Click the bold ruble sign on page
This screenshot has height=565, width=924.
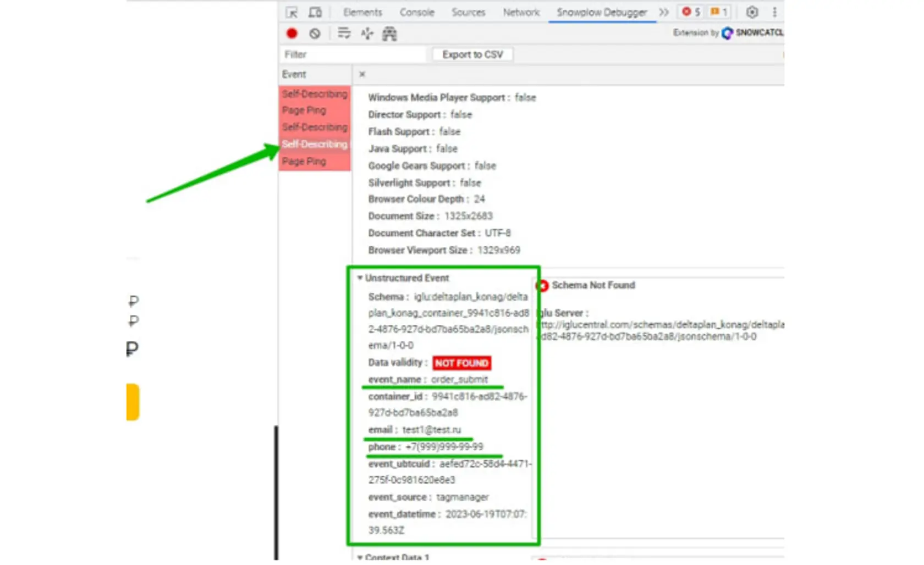click(132, 348)
